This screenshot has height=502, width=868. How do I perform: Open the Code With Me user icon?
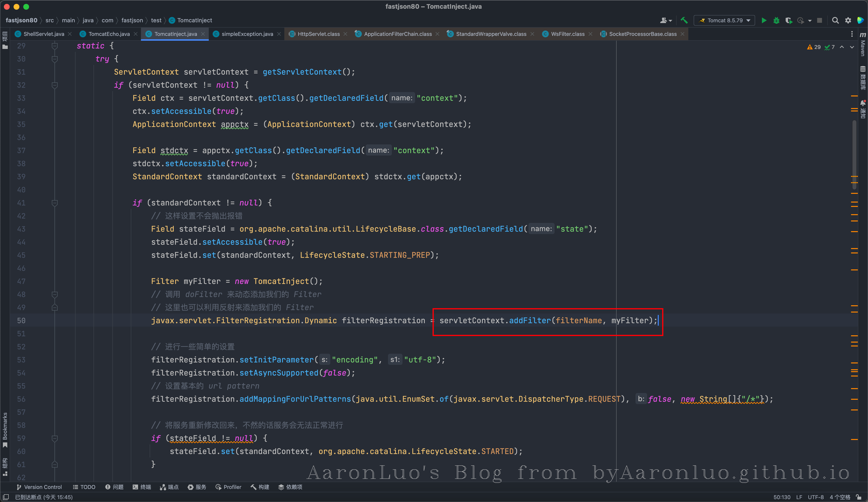point(666,20)
